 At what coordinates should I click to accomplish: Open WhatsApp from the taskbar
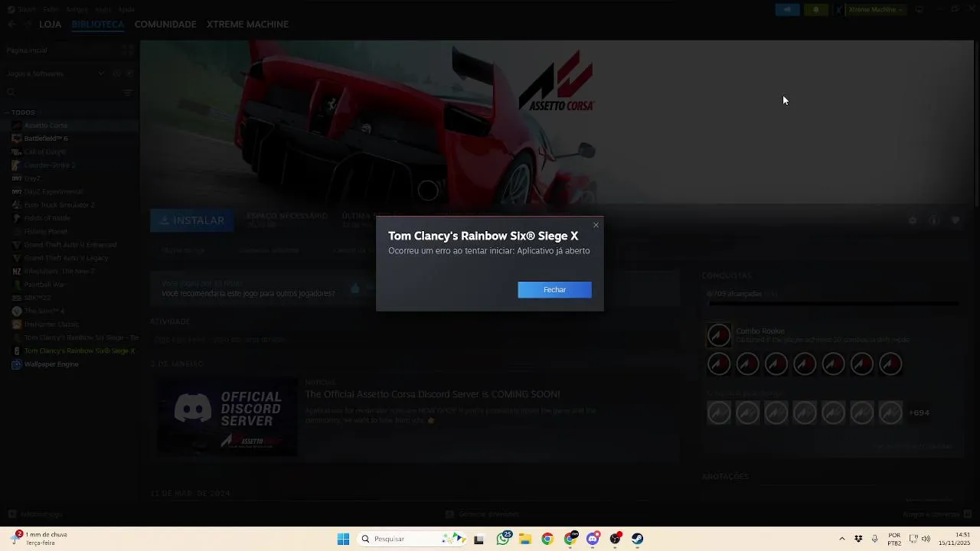503,539
